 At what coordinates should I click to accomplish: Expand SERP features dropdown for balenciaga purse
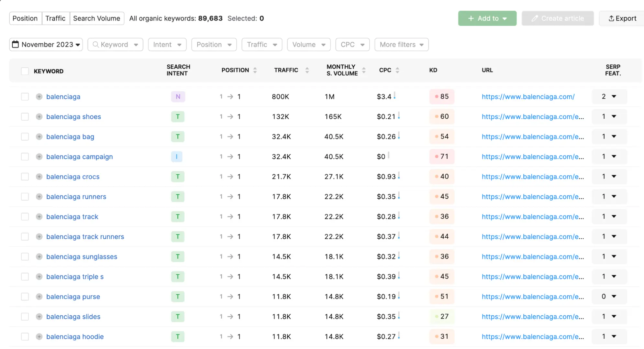[609, 297]
